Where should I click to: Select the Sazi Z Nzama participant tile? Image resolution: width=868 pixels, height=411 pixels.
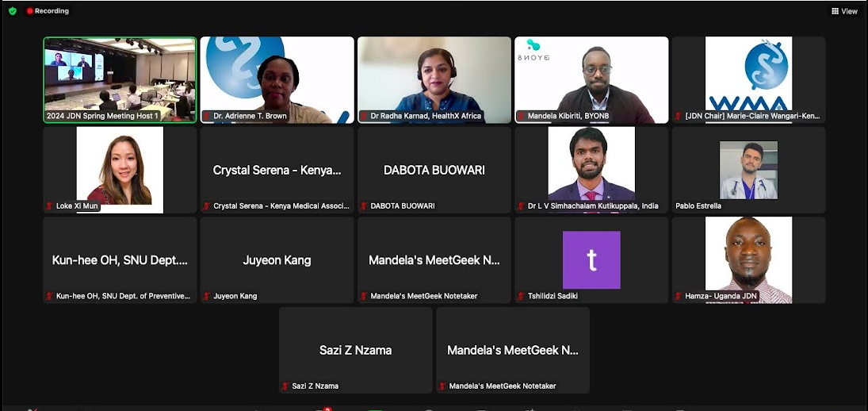tap(355, 350)
